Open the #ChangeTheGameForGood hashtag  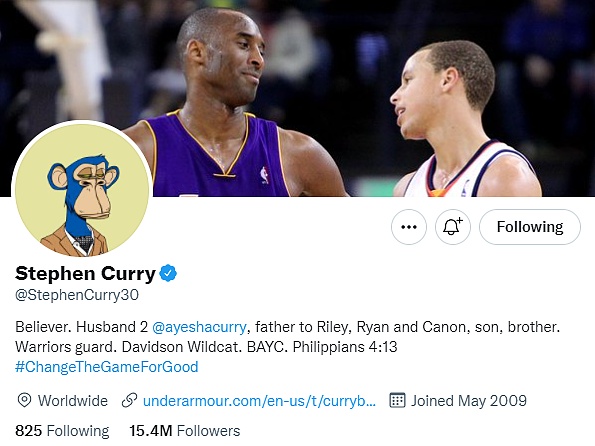click(107, 367)
